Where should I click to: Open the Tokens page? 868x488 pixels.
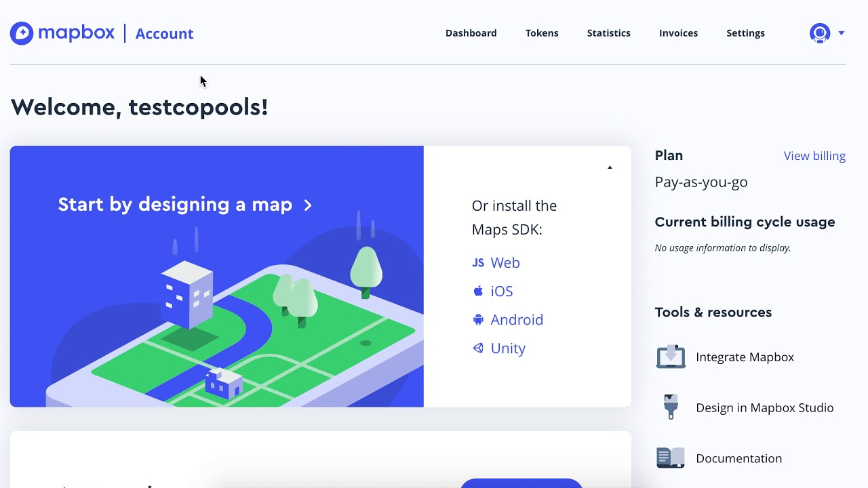click(x=542, y=33)
